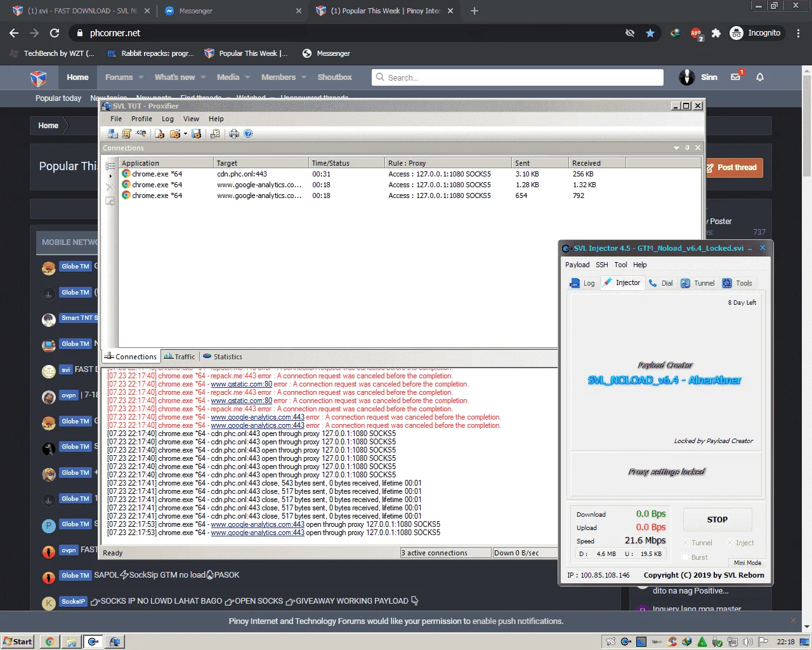Click the third-party cookies blocked eye icon
Viewport: 812px width, 650px height.
coord(630,33)
